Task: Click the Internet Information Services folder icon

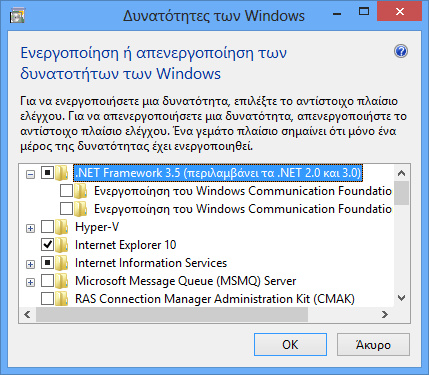Action: (62, 263)
